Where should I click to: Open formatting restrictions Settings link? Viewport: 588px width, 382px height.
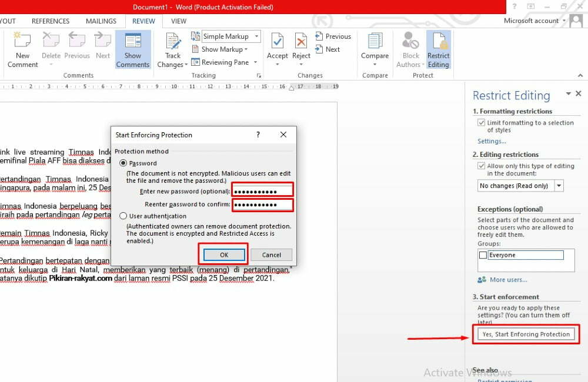click(492, 141)
